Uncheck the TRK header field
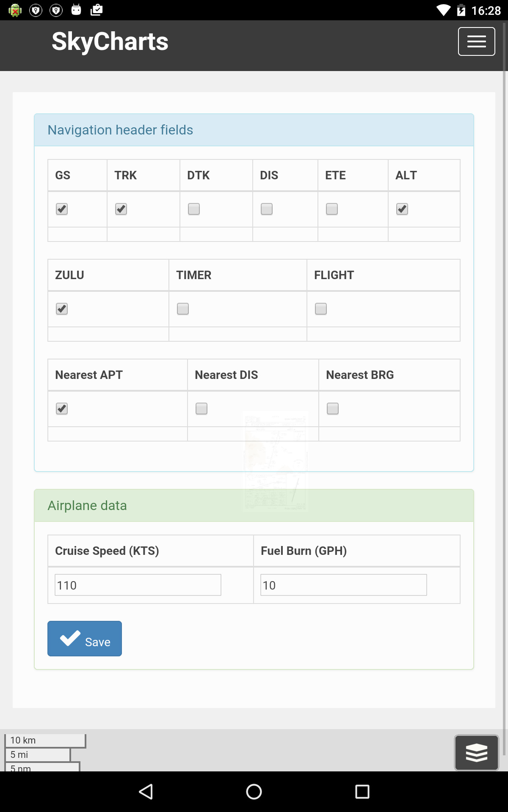 tap(121, 209)
